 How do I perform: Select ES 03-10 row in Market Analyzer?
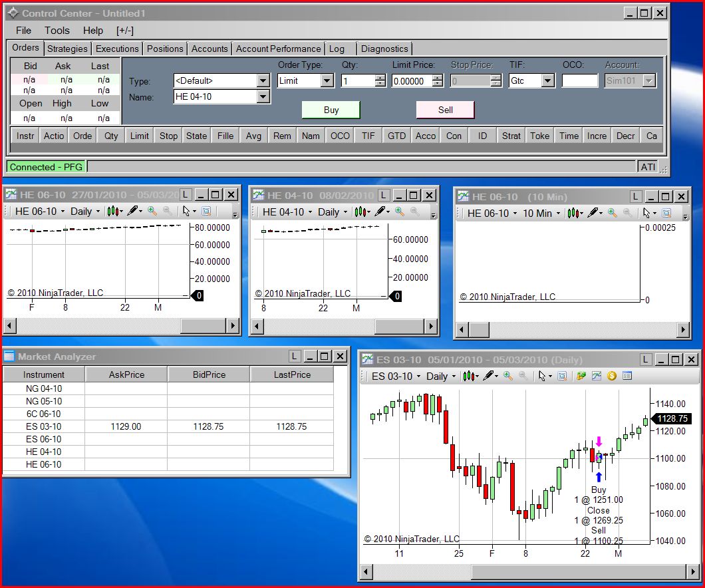(x=168, y=426)
